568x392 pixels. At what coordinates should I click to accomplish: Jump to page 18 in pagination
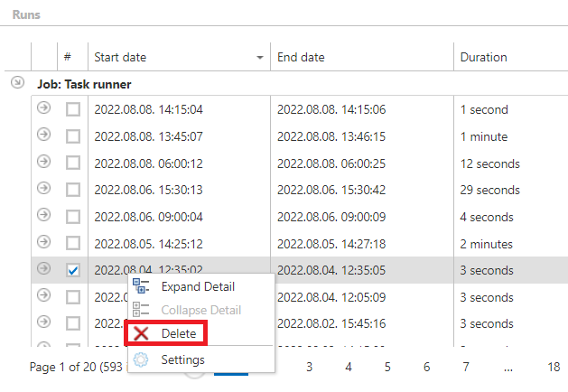[554, 367]
